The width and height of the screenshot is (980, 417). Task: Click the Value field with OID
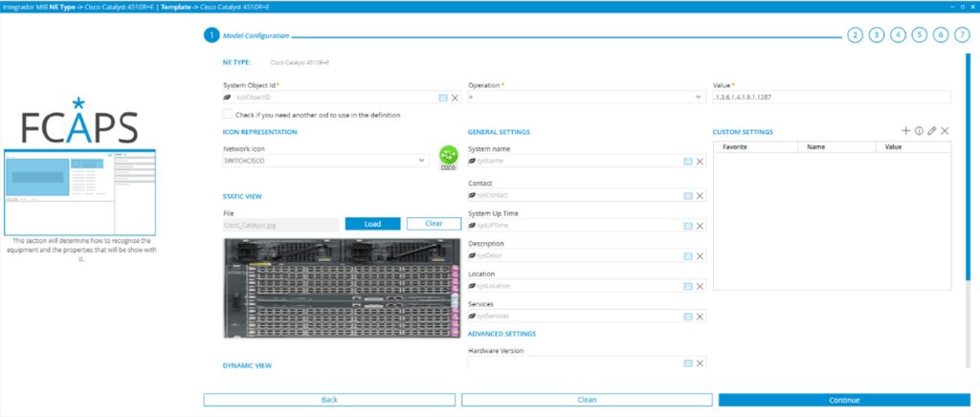pos(832,98)
